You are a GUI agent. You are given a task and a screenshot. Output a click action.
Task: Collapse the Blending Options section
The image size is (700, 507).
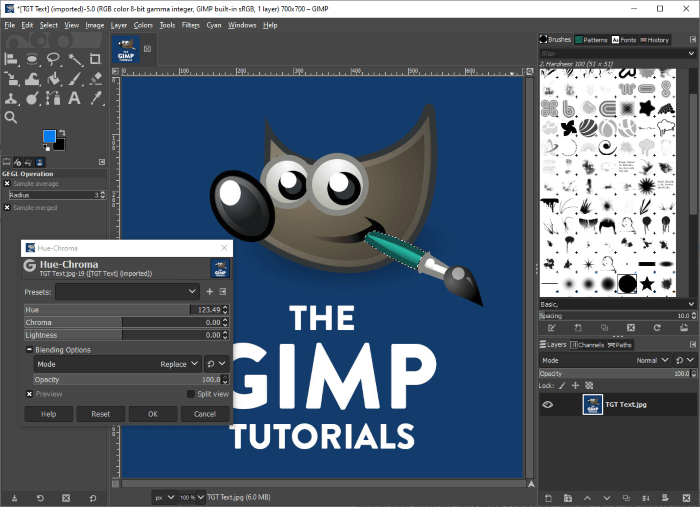(x=29, y=350)
